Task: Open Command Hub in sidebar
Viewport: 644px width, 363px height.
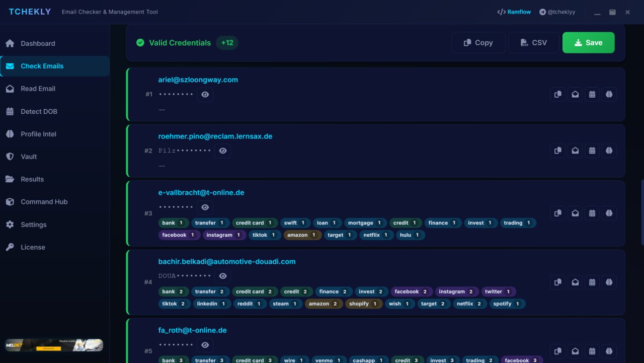Action: (55, 202)
